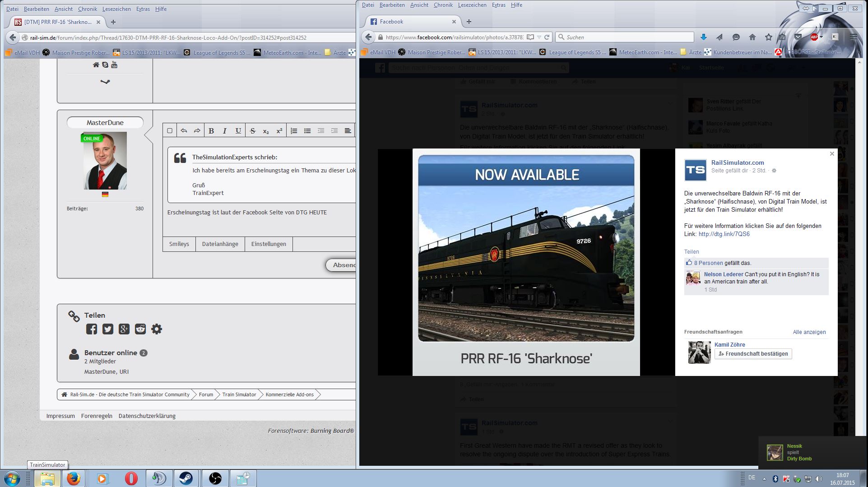Switch to the Einstellungen tab
Screen dimensions: 868x487
(x=269, y=244)
